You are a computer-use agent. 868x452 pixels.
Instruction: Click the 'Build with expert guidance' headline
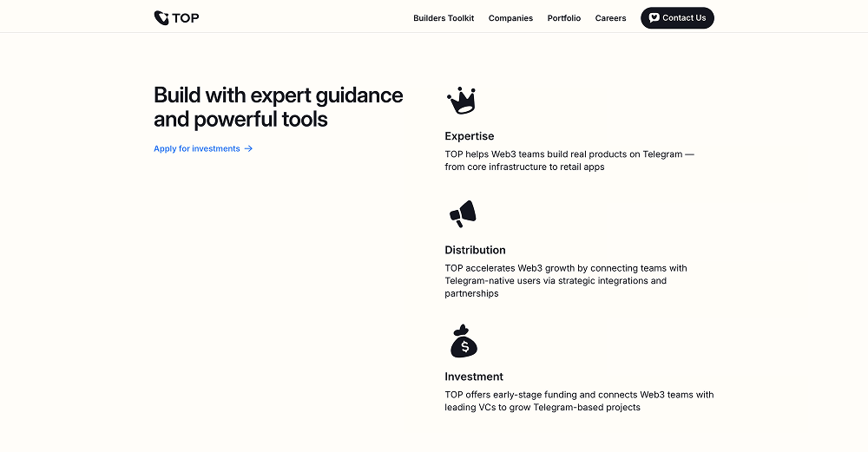279,107
